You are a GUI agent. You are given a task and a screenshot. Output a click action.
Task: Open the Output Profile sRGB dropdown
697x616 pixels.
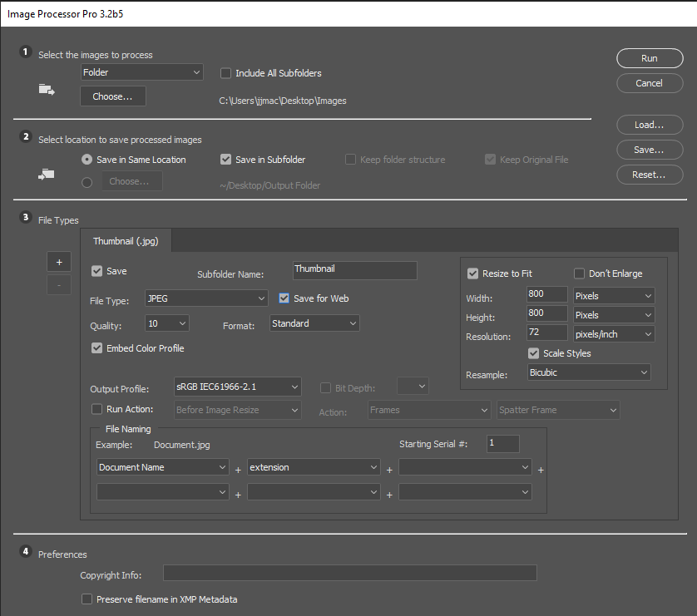(237, 387)
